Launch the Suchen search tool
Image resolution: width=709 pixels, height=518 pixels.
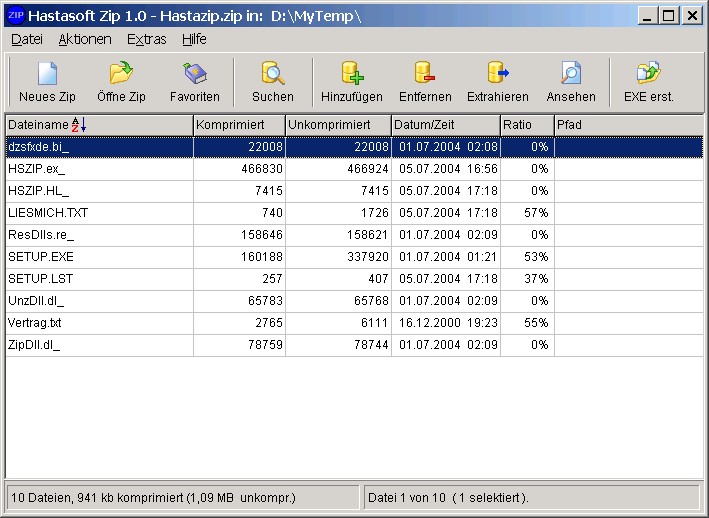point(273,73)
